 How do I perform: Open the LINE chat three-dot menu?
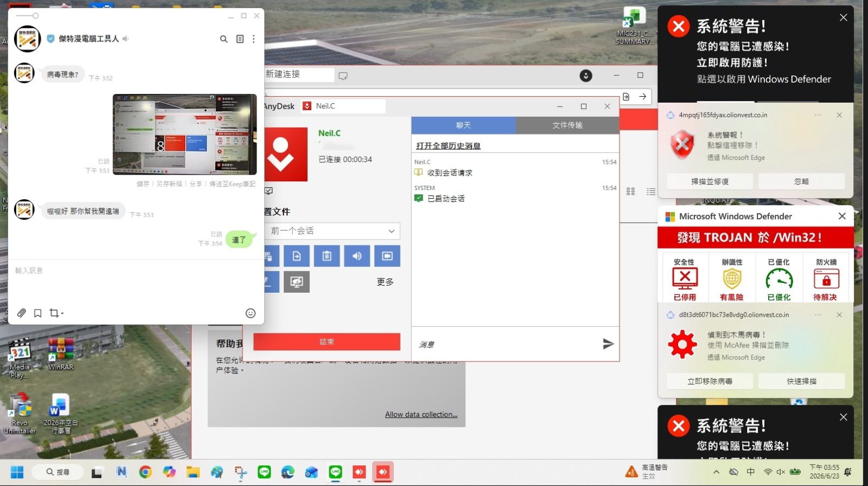click(253, 39)
